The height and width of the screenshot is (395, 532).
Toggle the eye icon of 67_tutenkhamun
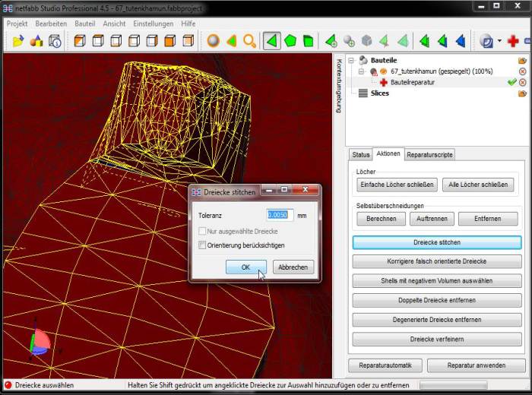tap(384, 71)
